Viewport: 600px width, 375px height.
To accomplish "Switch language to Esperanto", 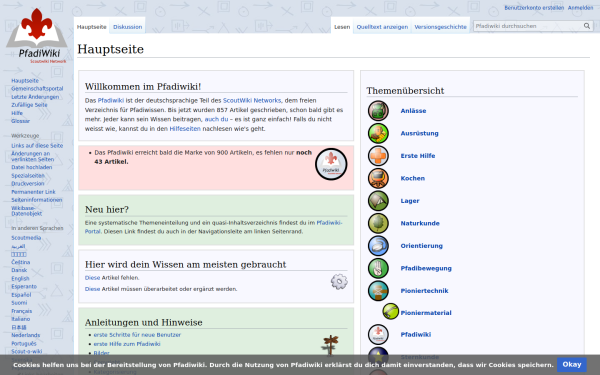I will click(x=24, y=287).
